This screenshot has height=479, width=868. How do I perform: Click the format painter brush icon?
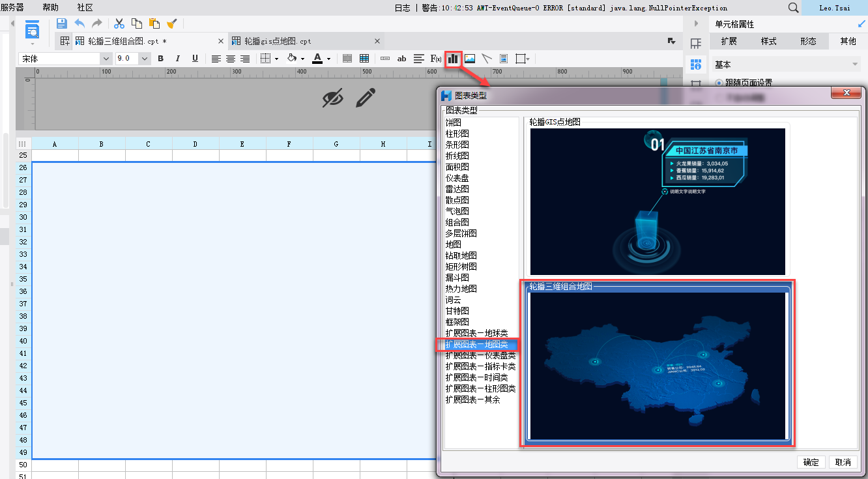point(172,23)
